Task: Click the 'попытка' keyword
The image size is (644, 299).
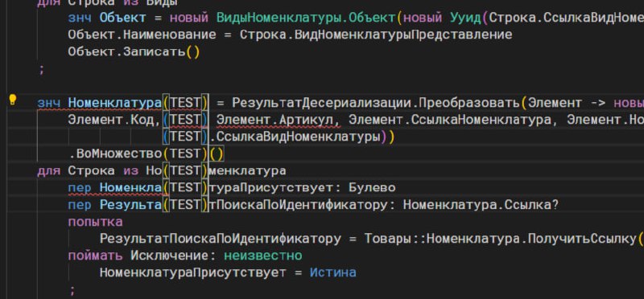Action: (95, 222)
